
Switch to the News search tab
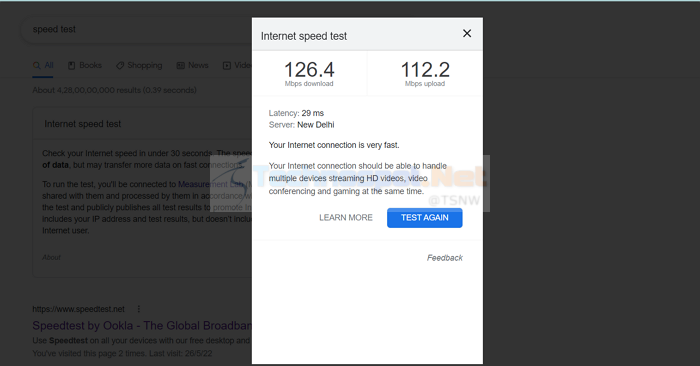tap(192, 66)
